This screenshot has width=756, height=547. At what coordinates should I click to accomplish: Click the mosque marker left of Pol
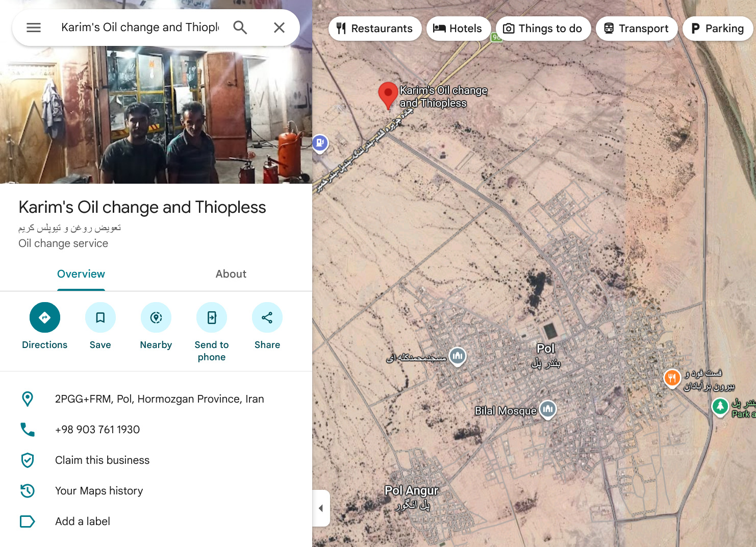coord(458,356)
